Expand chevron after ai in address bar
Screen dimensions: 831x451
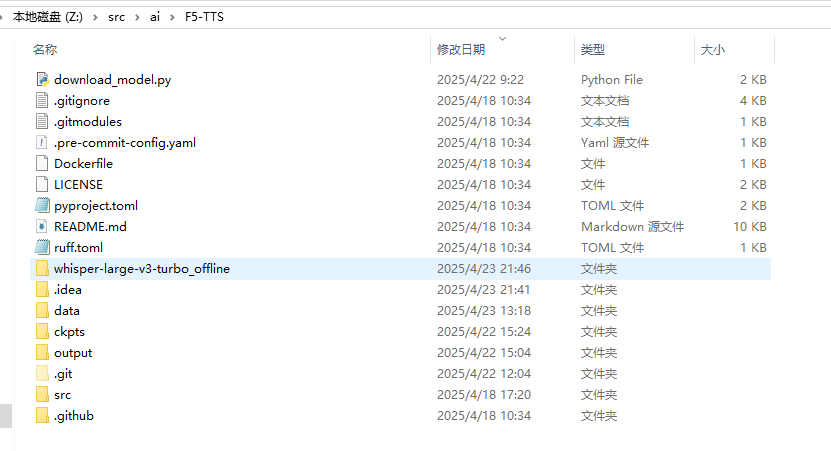[x=172, y=17]
